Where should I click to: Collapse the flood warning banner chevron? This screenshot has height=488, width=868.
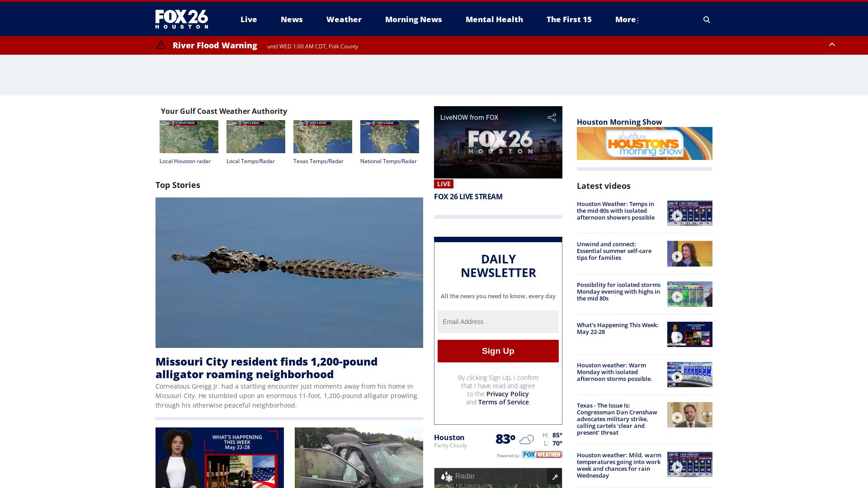click(832, 44)
